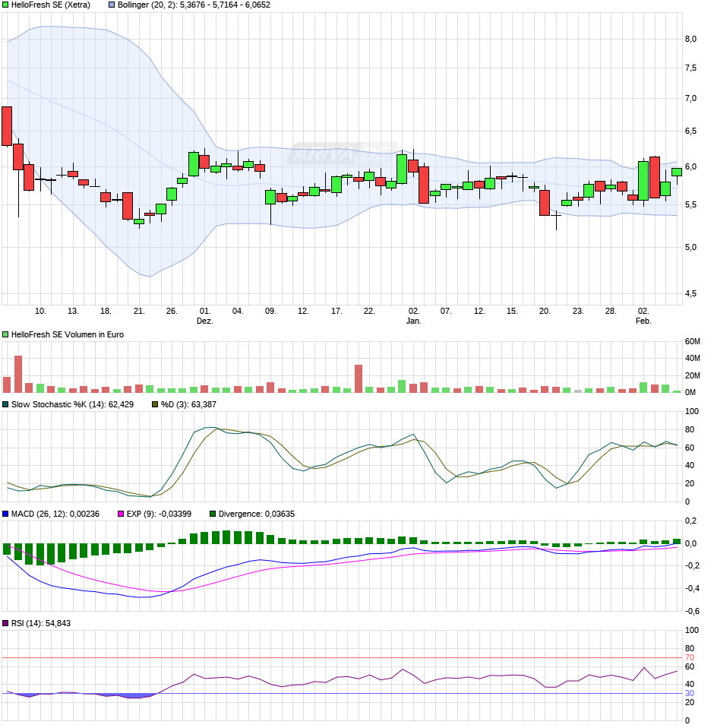This screenshot has height=728, width=714.
Task: Click the first large red candlestick at chart start
Action: click(x=7, y=126)
